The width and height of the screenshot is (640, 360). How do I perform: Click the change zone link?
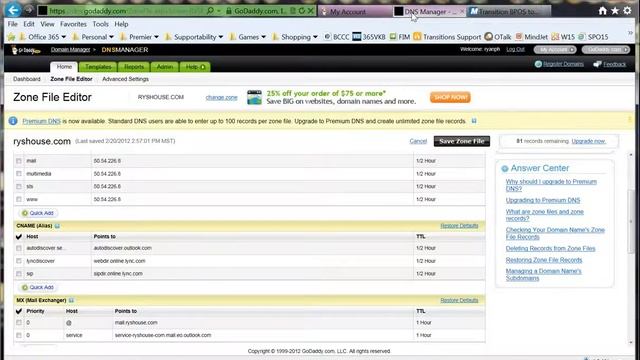click(x=221, y=98)
